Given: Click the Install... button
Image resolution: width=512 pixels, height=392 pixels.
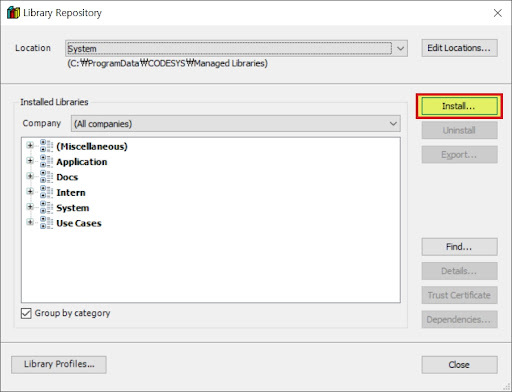Looking at the screenshot, I should pos(459,106).
